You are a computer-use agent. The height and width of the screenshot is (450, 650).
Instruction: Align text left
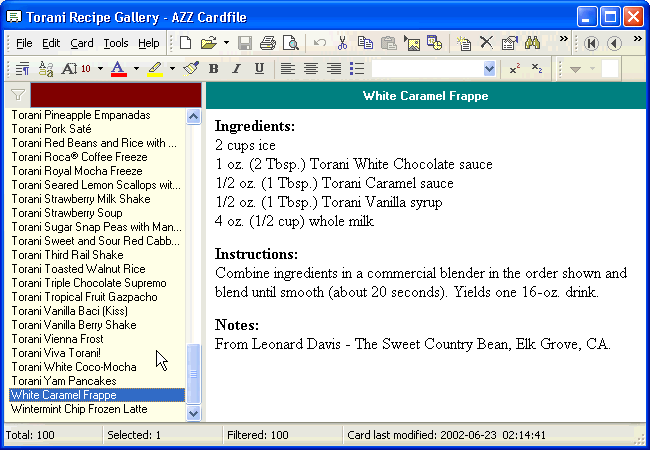tap(288, 68)
